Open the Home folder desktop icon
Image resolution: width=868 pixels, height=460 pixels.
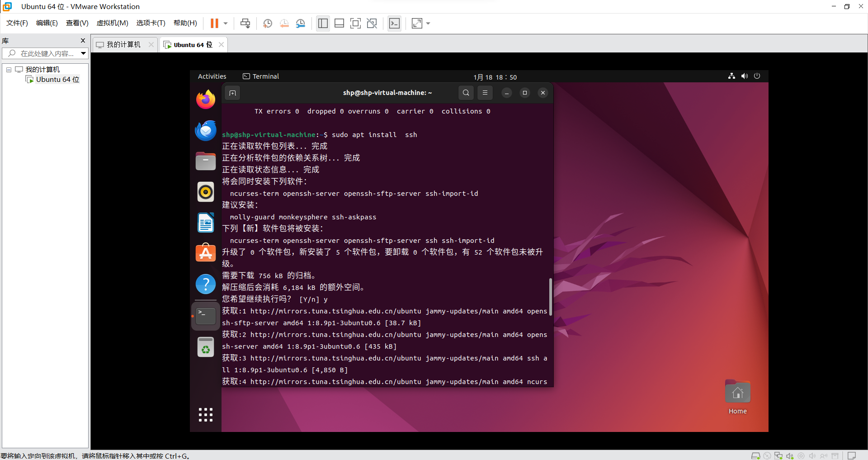[x=738, y=398]
